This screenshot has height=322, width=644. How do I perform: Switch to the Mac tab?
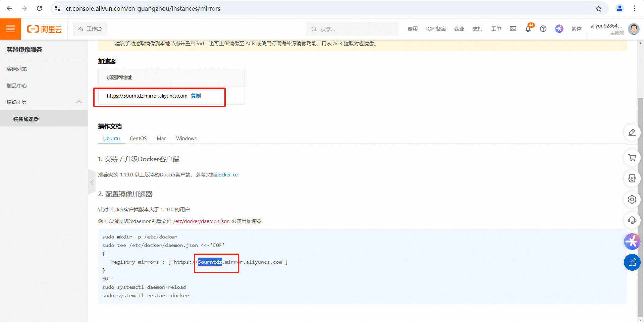pyautogui.click(x=161, y=139)
